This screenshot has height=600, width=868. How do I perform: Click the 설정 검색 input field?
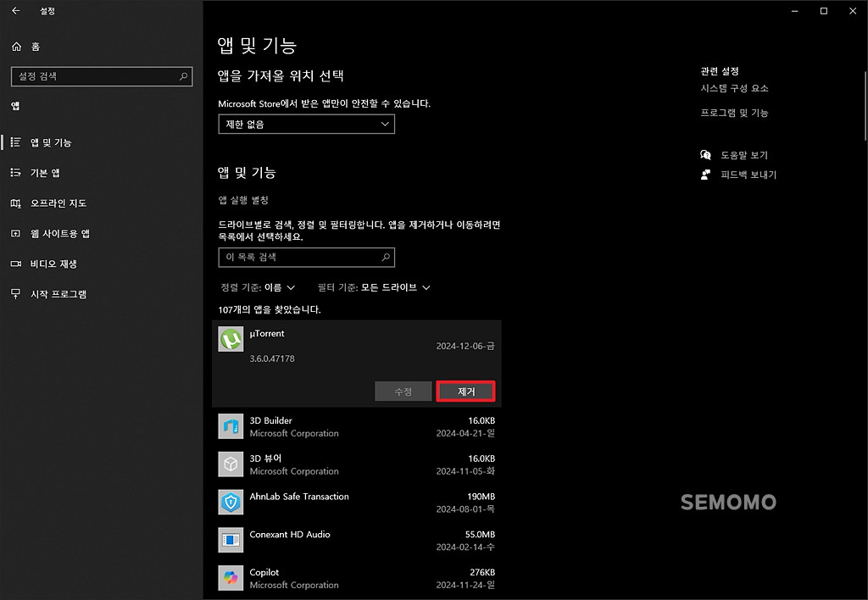[x=102, y=76]
